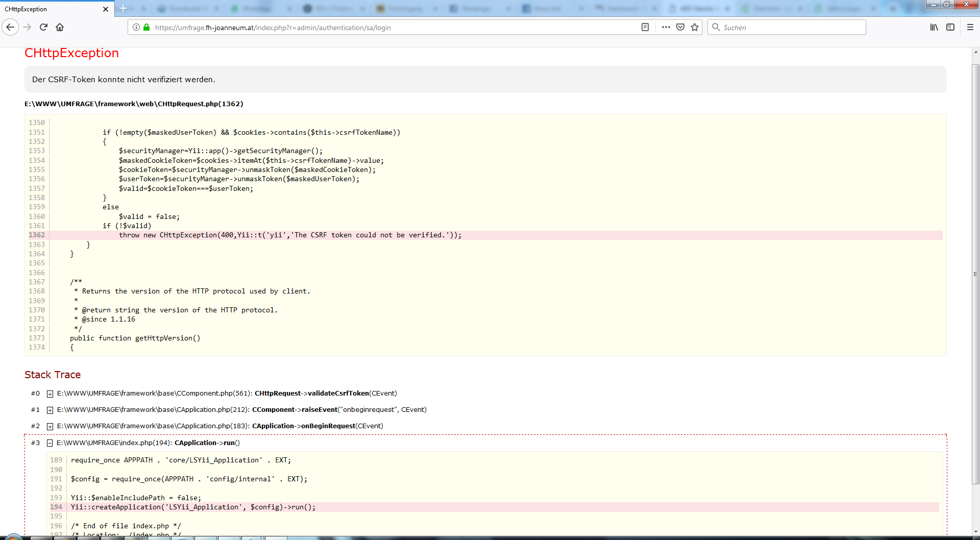Open the Library bookmarks and history menu
The width and height of the screenshot is (980, 540).
[934, 28]
